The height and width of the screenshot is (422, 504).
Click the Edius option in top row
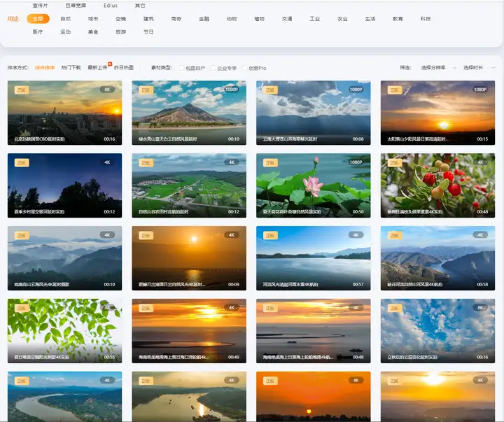tap(111, 6)
